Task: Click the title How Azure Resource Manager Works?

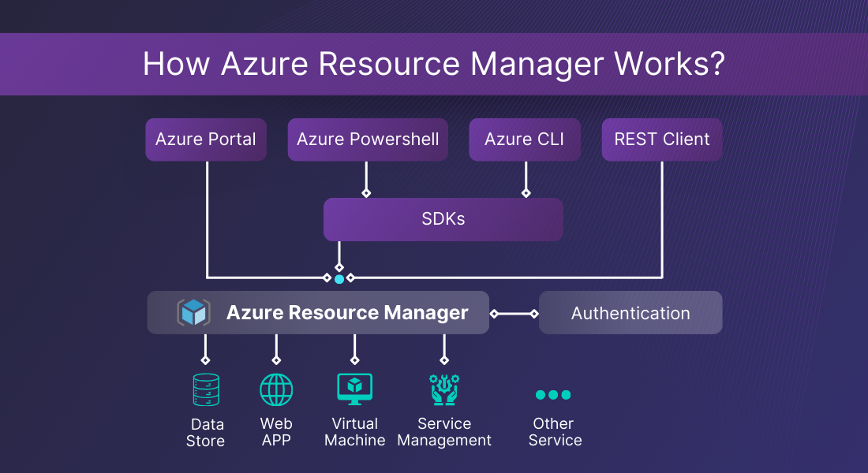Action: (434, 64)
